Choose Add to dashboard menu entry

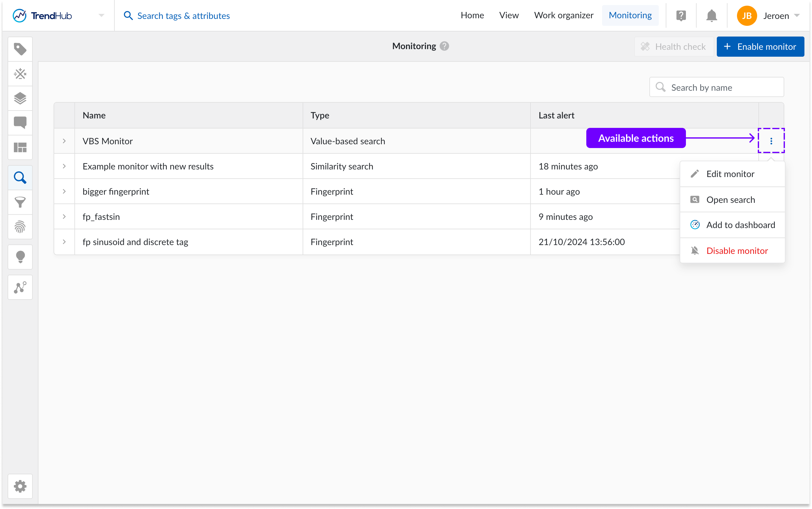(740, 225)
